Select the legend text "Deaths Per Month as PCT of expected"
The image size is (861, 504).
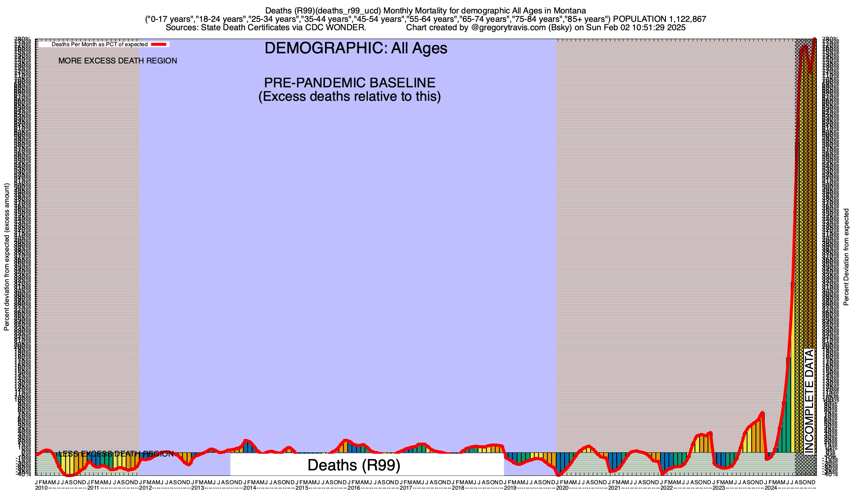point(100,44)
